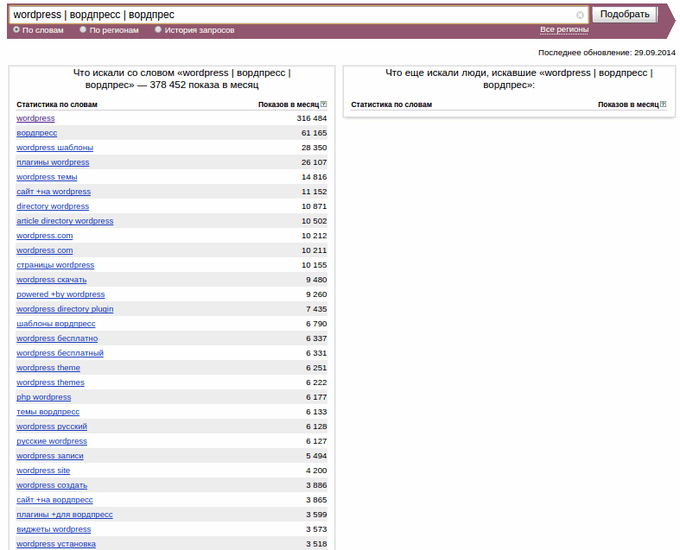The image size is (680, 550).
Task: Clear the search field with the X icon
Action: pyautogui.click(x=580, y=15)
